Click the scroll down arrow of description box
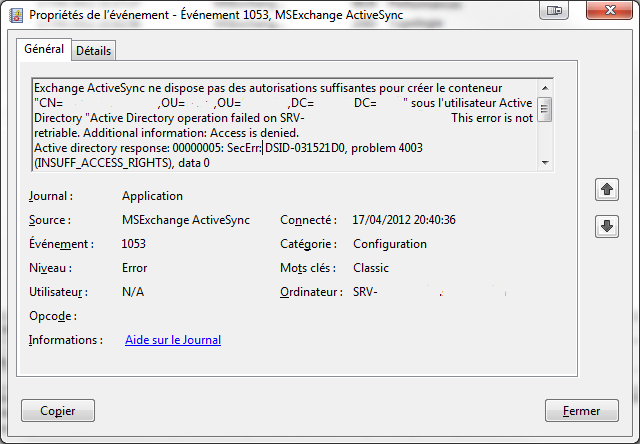The width and height of the screenshot is (640, 444). 545,163
